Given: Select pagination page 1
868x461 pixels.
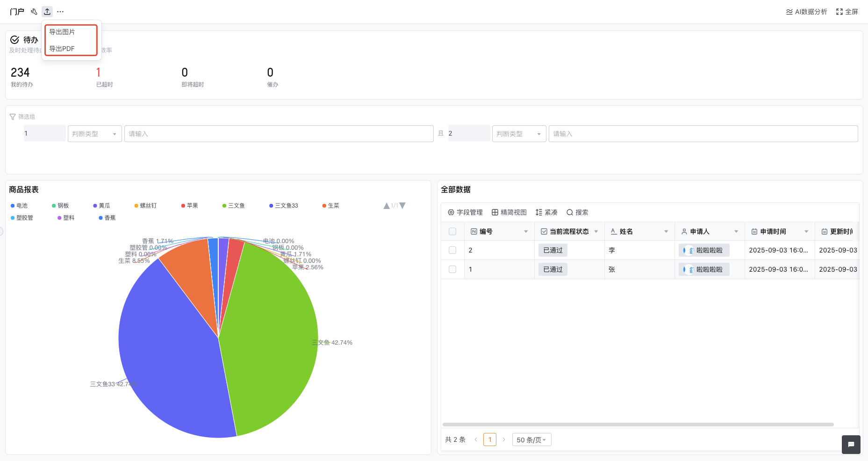Looking at the screenshot, I should 490,439.
